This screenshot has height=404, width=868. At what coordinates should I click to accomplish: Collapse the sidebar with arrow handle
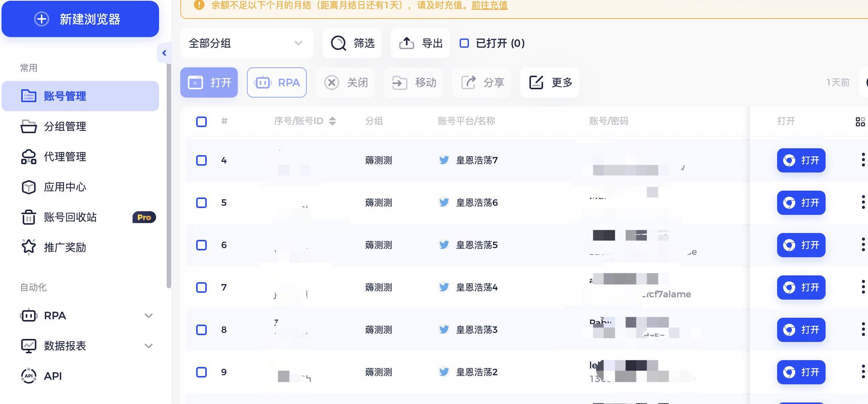click(x=164, y=53)
